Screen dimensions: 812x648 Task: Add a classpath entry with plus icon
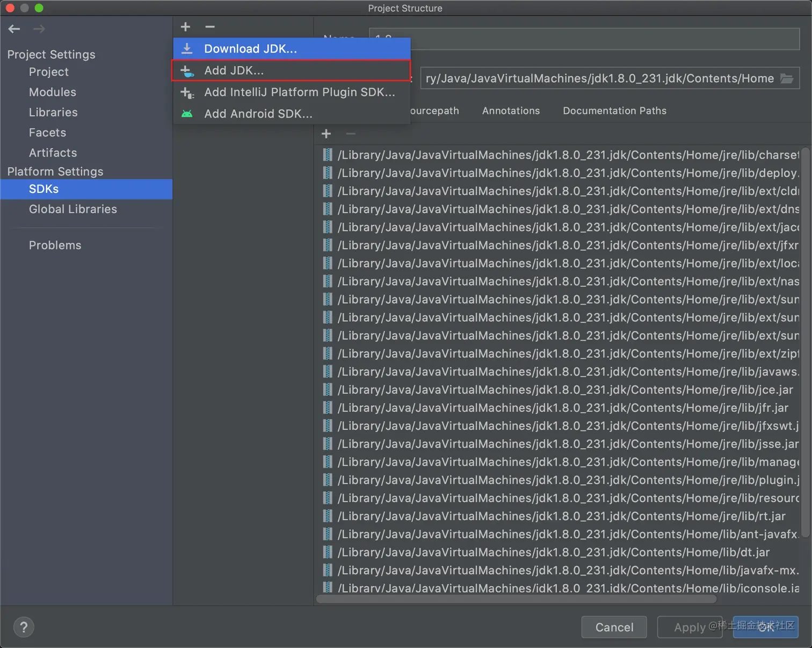tap(326, 134)
